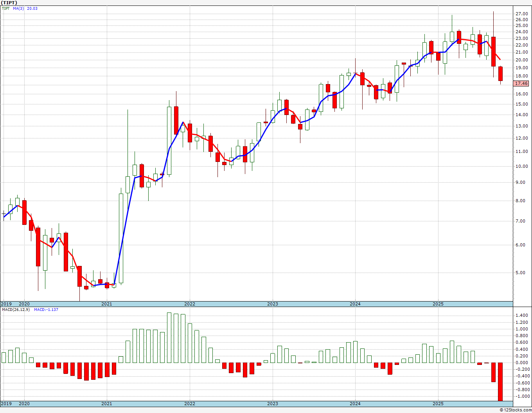The height and width of the screenshot is (413, 532).
Task: Select 2021 on the price chart time axis
Action: click(106, 304)
